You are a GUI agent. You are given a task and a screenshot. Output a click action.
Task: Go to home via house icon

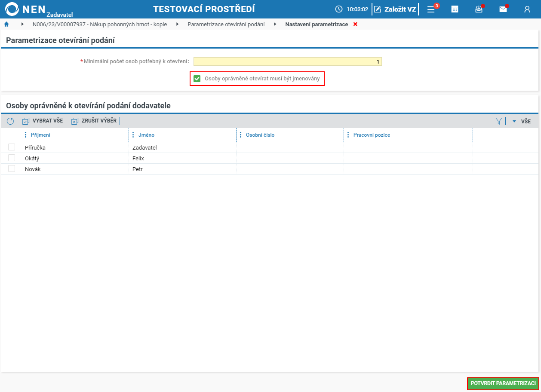6,24
